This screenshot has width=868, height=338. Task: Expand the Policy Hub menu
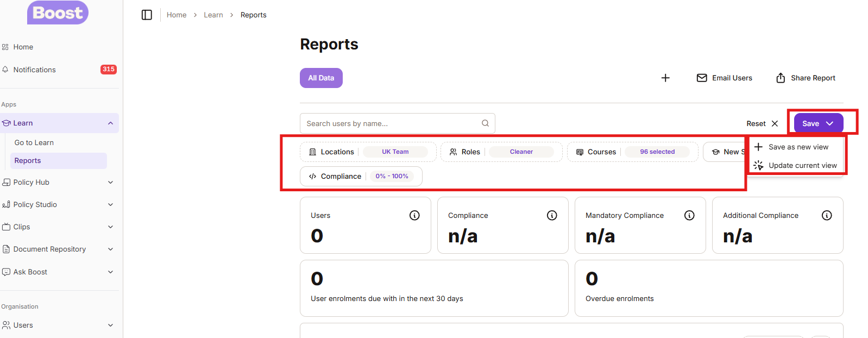point(110,183)
